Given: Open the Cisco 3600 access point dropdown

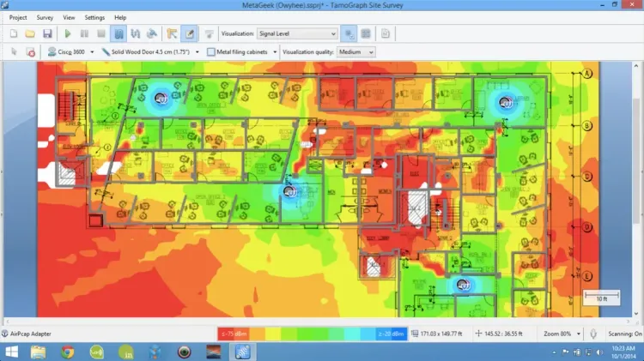Looking at the screenshot, I should pos(70,51).
